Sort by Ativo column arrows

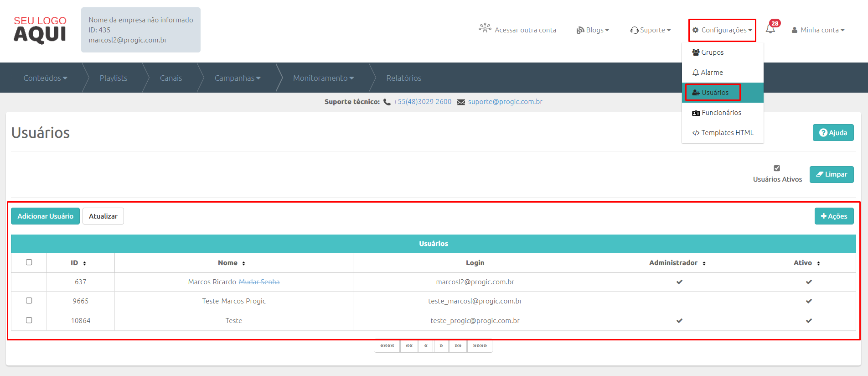pyautogui.click(x=818, y=263)
